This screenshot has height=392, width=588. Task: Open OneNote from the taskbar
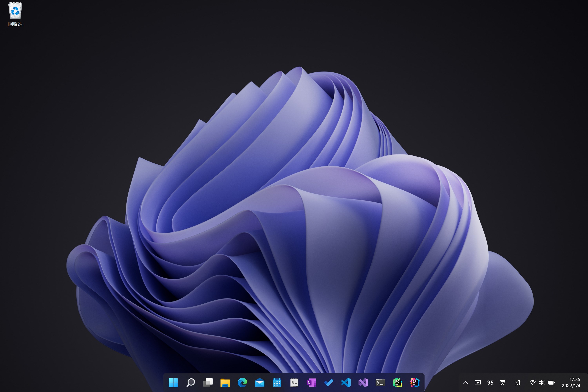coord(311,382)
